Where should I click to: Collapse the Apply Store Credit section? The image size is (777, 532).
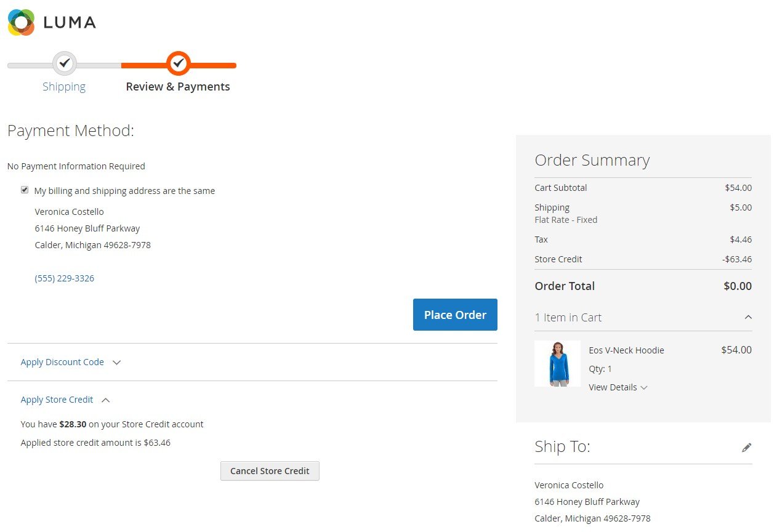[57, 400]
